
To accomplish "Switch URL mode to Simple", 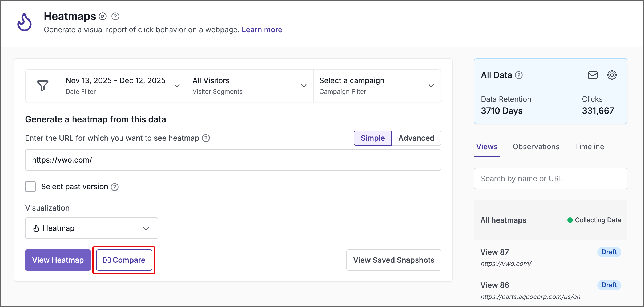I will pyautogui.click(x=372, y=138).
